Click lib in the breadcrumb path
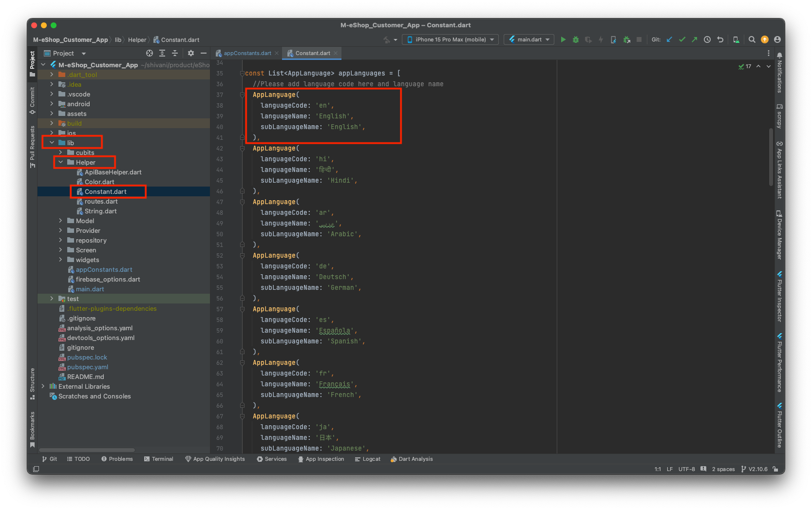Image resolution: width=812 pixels, height=510 pixels. pos(118,40)
